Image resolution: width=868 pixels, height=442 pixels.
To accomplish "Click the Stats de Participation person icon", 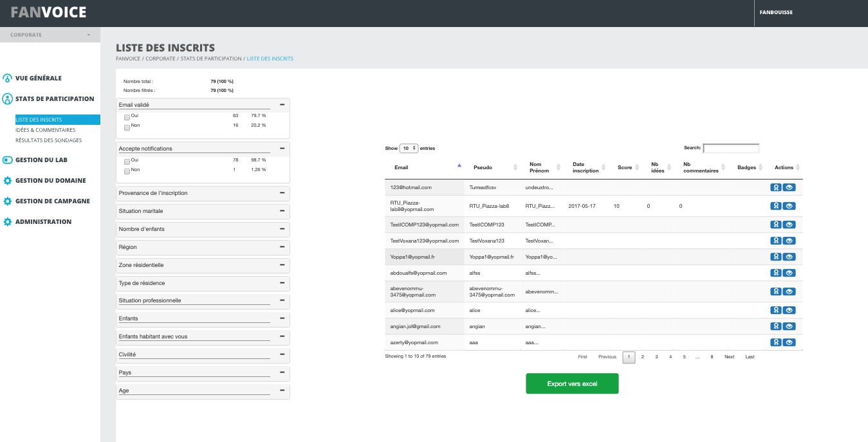I will click(x=8, y=99).
